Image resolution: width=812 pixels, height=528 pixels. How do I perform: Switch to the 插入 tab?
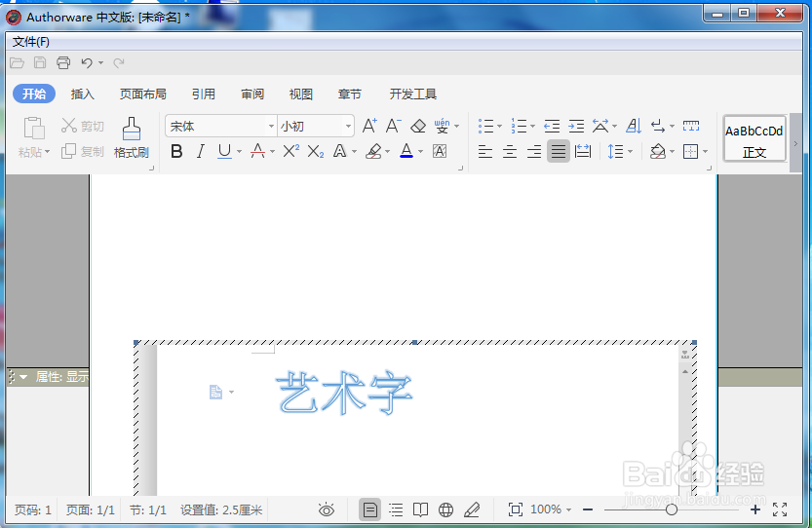point(82,94)
